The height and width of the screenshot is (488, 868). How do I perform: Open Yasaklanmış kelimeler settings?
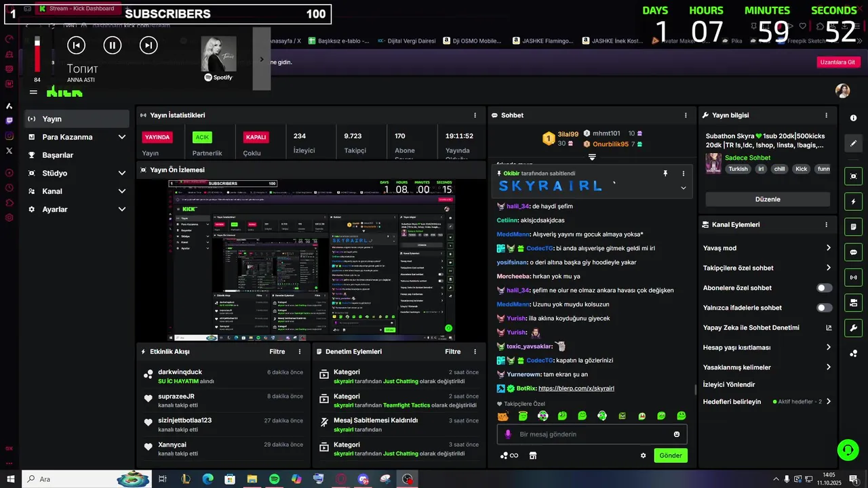767,367
